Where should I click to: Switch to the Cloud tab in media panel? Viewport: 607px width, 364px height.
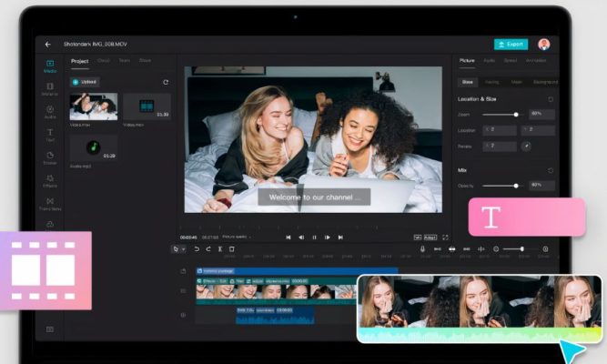pyautogui.click(x=104, y=61)
